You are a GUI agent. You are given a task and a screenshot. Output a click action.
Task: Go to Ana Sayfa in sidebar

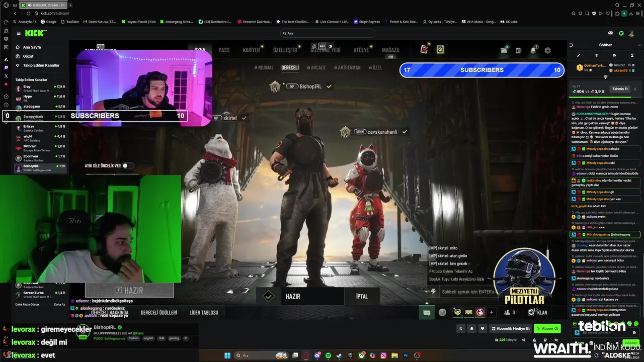(32, 47)
